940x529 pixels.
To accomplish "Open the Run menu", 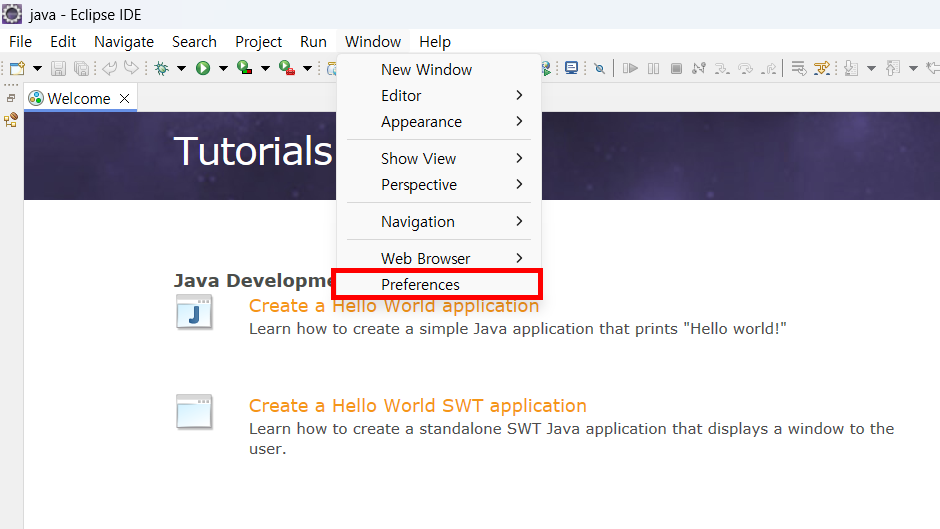I will pos(313,42).
